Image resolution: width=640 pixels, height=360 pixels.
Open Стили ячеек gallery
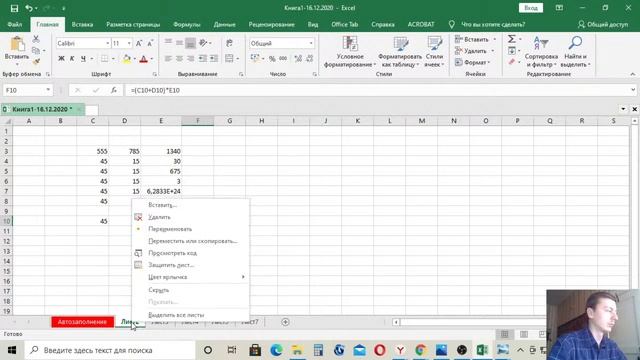[434, 52]
